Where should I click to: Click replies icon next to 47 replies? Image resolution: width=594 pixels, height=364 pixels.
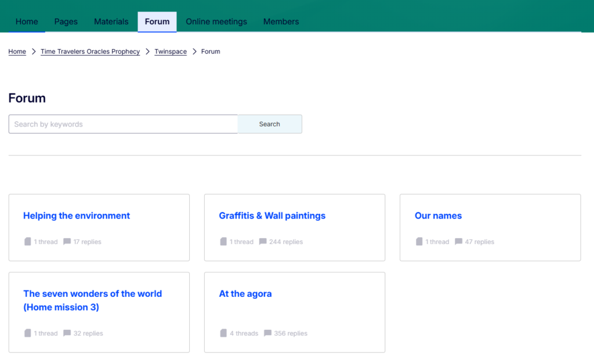[x=458, y=241]
